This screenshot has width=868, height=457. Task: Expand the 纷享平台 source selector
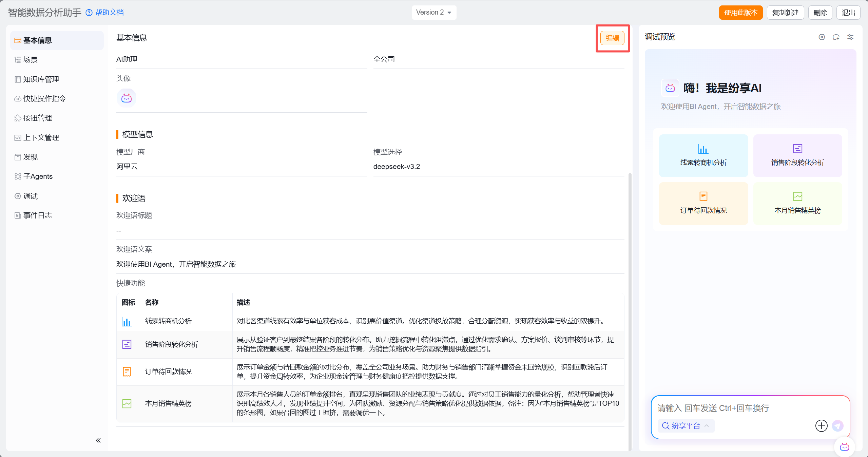pos(686,426)
